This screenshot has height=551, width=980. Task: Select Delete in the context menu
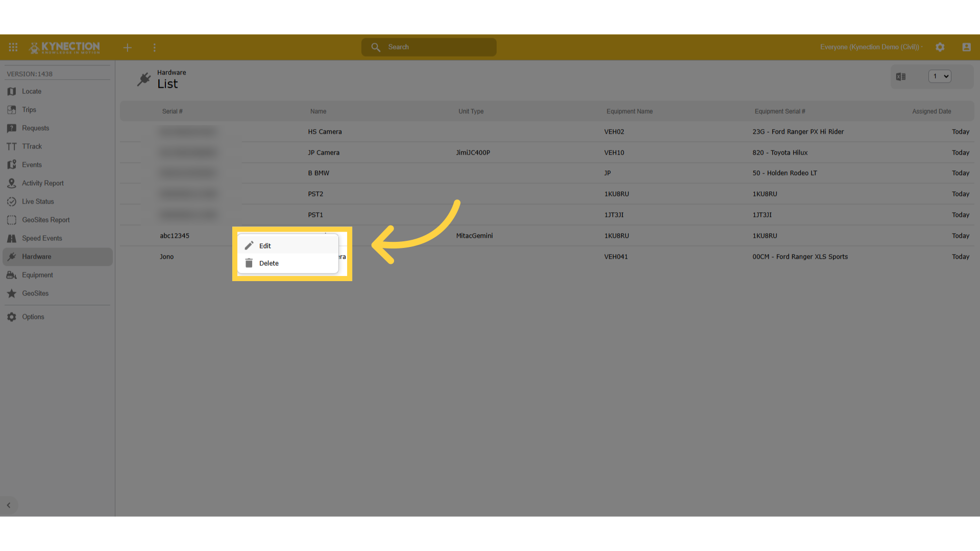tap(288, 263)
